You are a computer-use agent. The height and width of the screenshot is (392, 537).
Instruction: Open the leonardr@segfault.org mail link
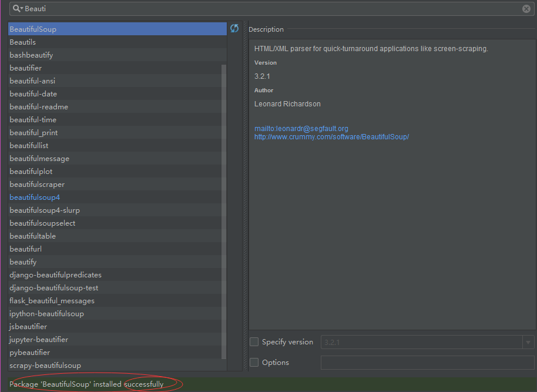click(301, 129)
